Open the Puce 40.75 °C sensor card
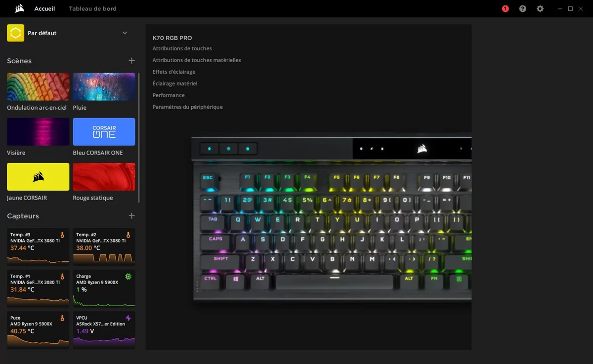The width and height of the screenshot is (593, 364). coord(38,330)
